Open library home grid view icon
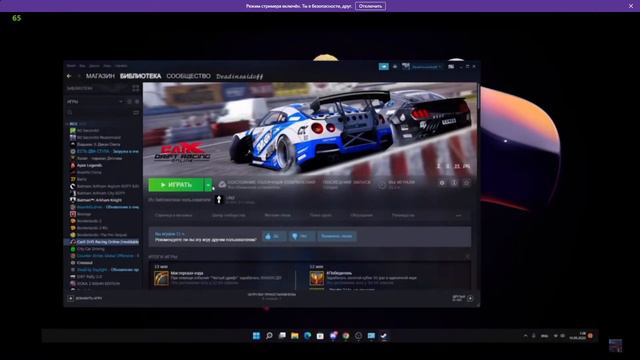This screenshot has width=640, height=360. tap(136, 88)
